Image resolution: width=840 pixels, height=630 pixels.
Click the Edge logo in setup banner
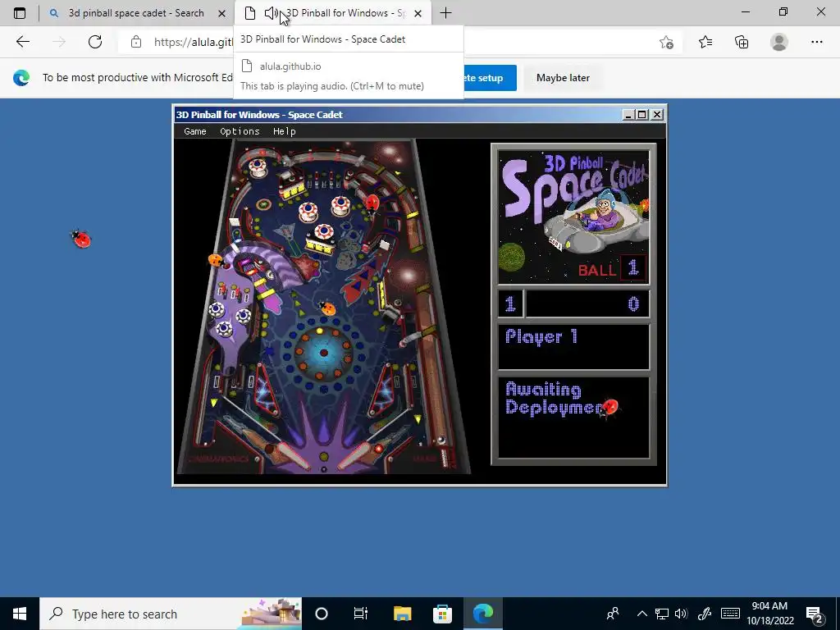coord(21,78)
